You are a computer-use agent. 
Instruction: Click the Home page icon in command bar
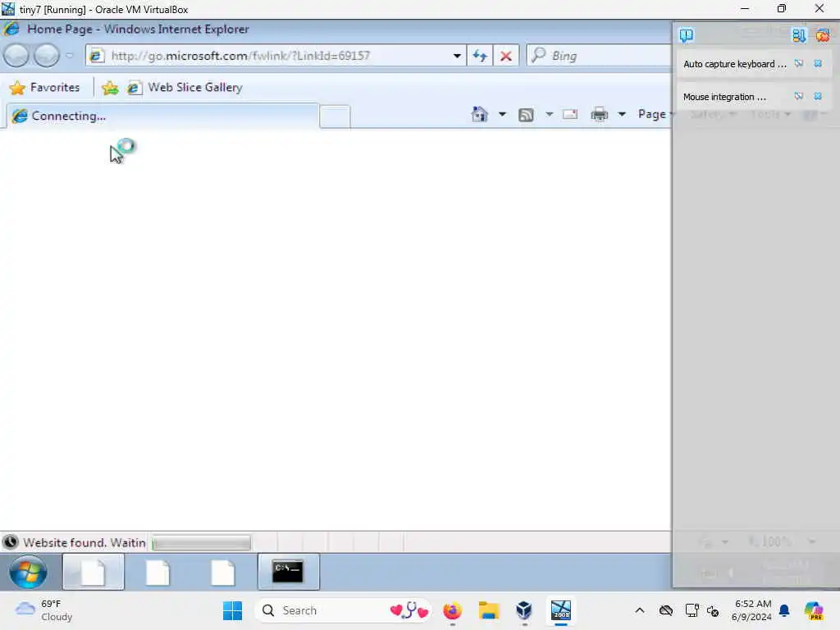click(479, 114)
